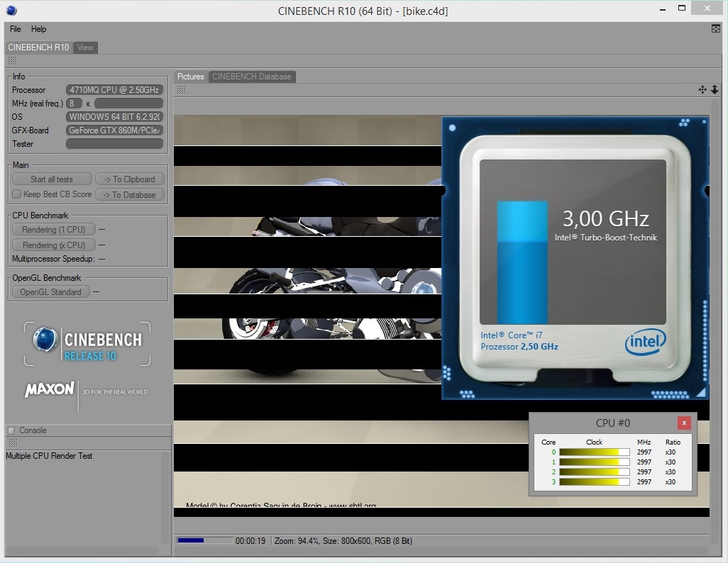Click the CINEBENCH app icon in title bar
Viewport: 728px width, 563px height.
(x=11, y=10)
